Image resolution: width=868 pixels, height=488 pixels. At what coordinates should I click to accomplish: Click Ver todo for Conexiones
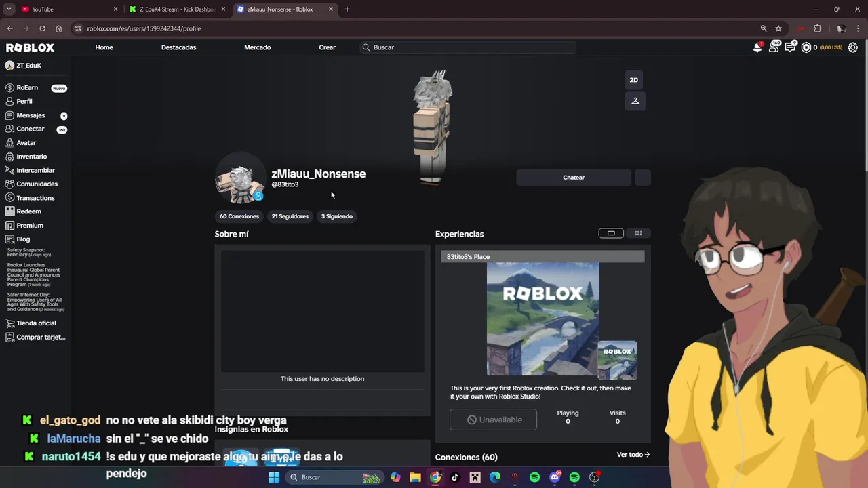(633, 455)
